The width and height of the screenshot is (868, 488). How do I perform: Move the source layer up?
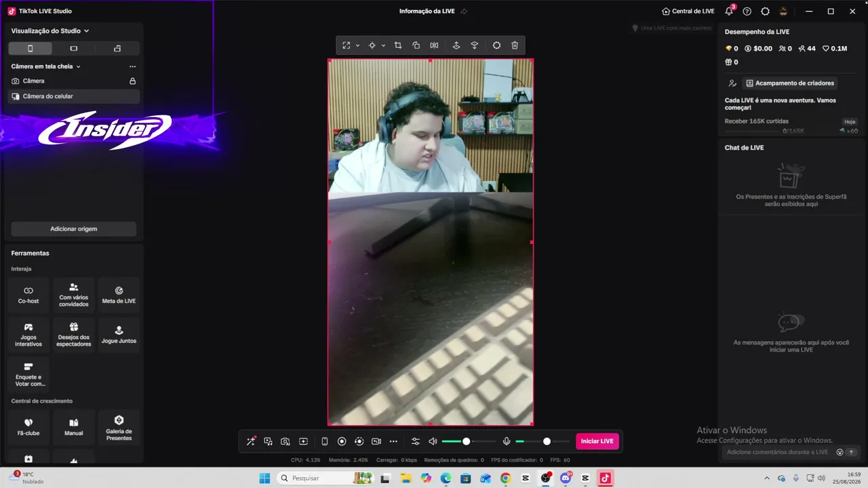click(456, 45)
